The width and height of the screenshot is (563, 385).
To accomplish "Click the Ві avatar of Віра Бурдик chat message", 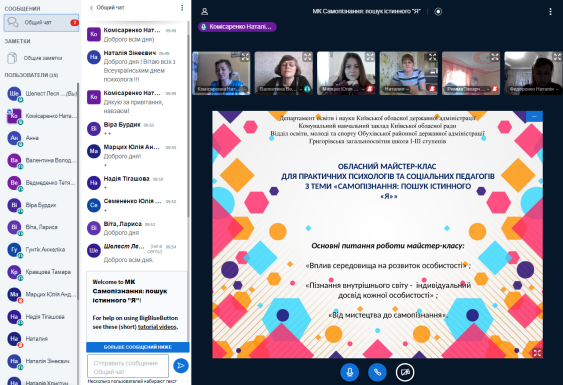I will 94,129.
